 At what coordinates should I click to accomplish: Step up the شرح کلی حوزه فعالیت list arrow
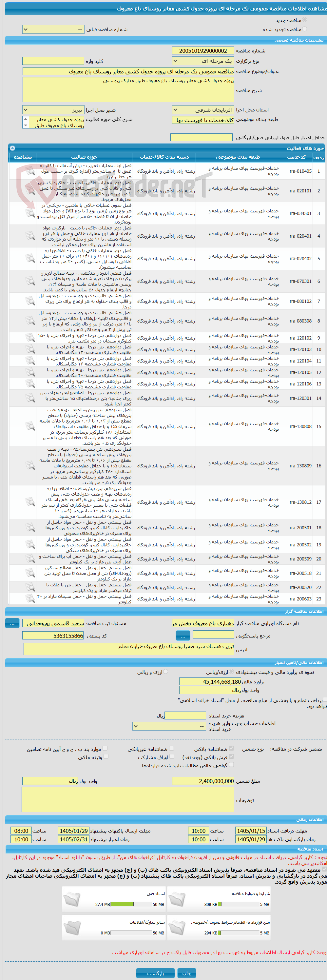[x=26, y=119]
